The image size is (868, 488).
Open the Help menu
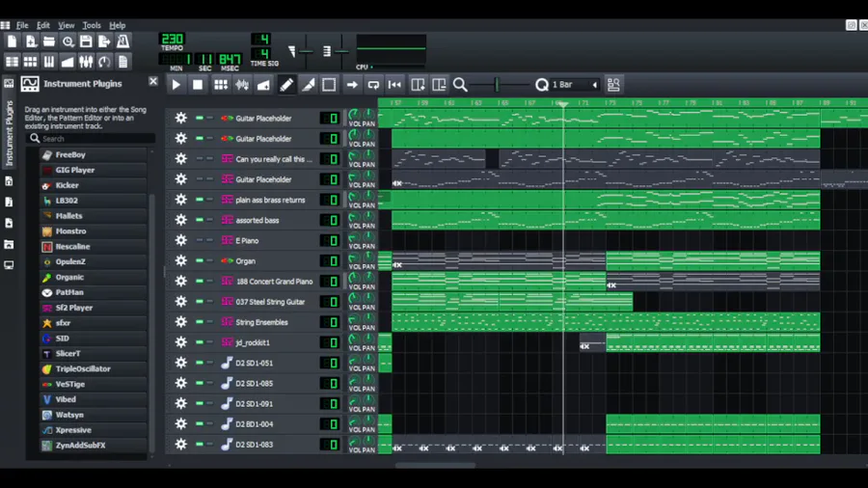(118, 25)
